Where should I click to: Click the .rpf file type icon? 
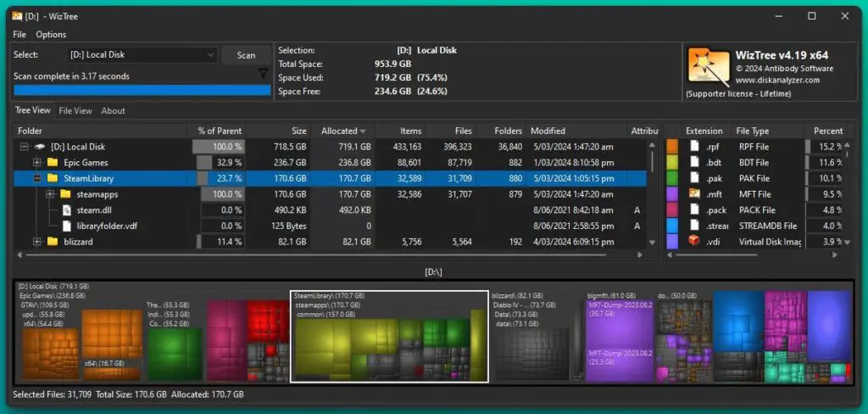[x=694, y=147]
